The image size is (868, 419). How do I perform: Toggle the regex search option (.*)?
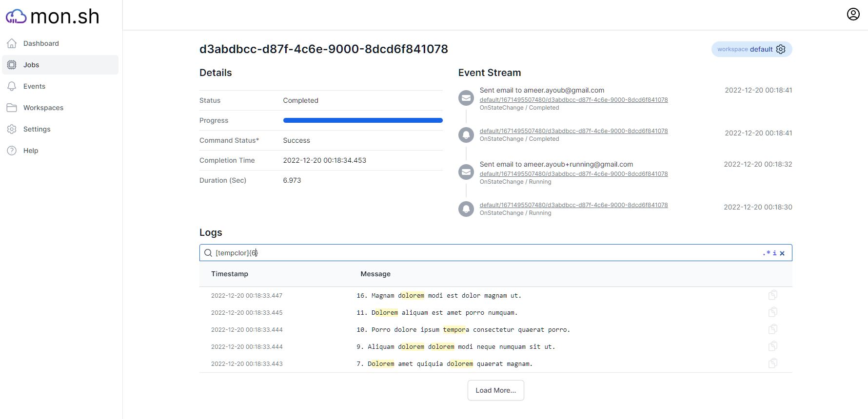click(x=766, y=253)
